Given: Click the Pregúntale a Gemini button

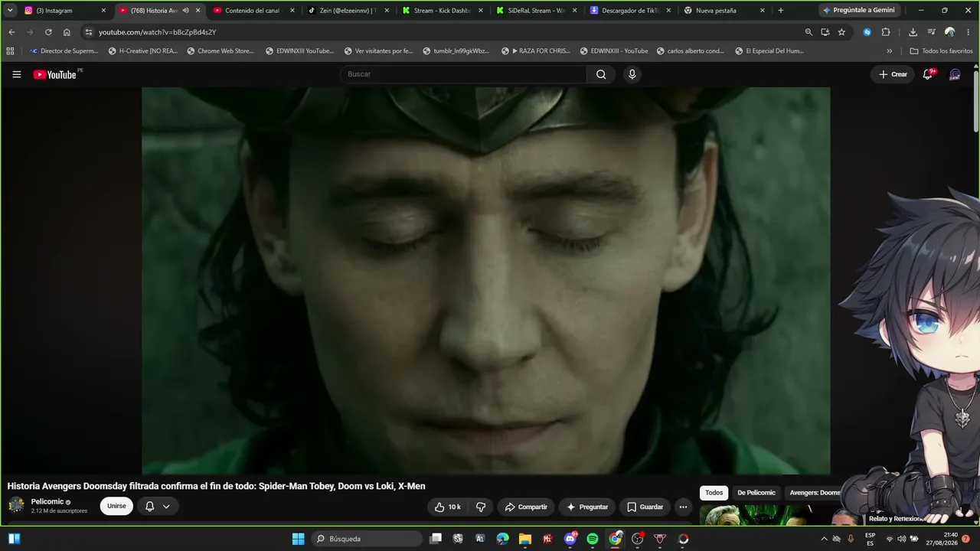Looking at the screenshot, I should click(858, 11).
